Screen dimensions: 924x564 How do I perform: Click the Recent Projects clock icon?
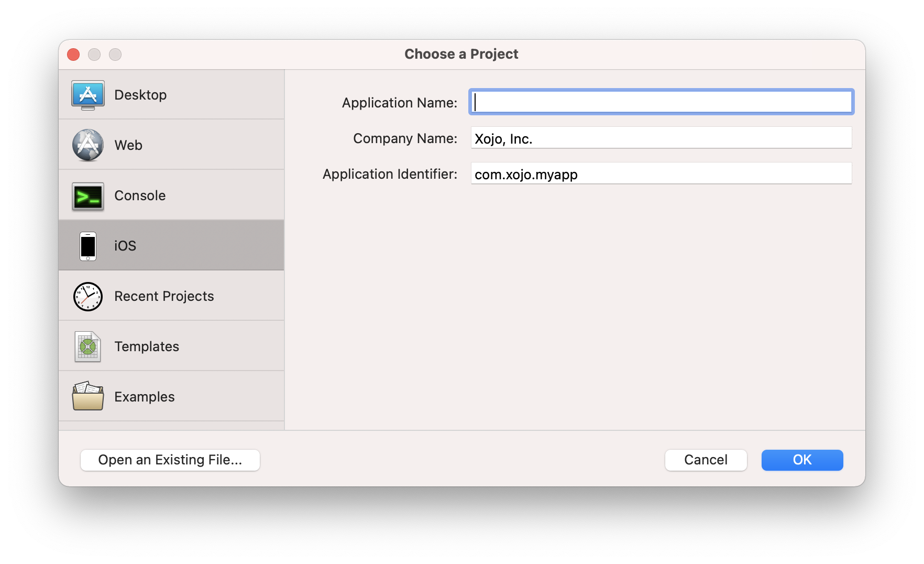click(88, 297)
